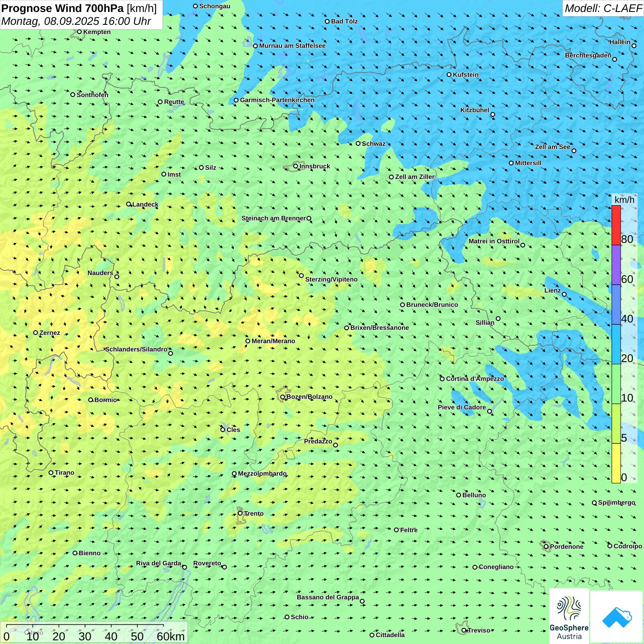The height and width of the screenshot is (644, 644).
Task: Click the Meran/Merano label
Action: [273, 341]
